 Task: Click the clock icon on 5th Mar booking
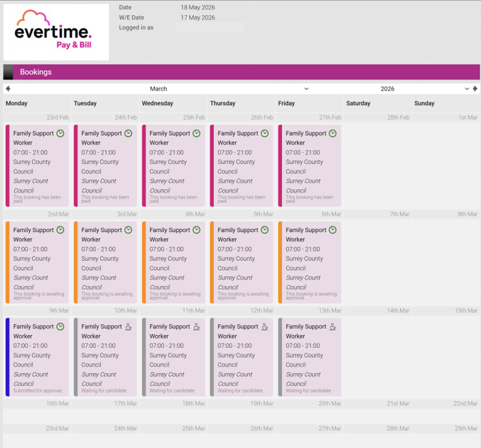[265, 229]
